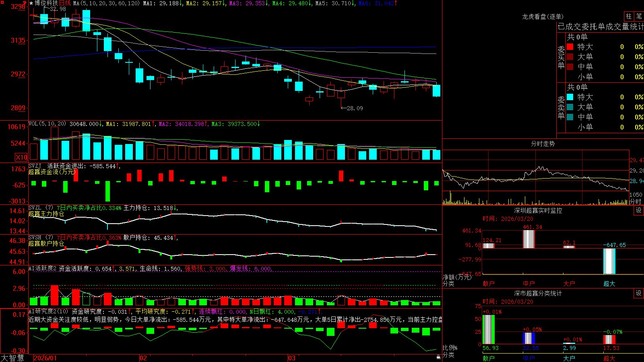The width and height of the screenshot is (644, 362).
Task: Click teal 大单 swatch in 委卖单
Action: click(570, 107)
